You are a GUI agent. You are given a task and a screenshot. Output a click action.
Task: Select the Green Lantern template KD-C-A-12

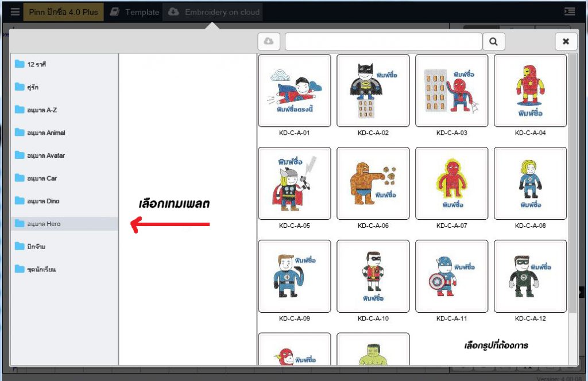(530, 276)
